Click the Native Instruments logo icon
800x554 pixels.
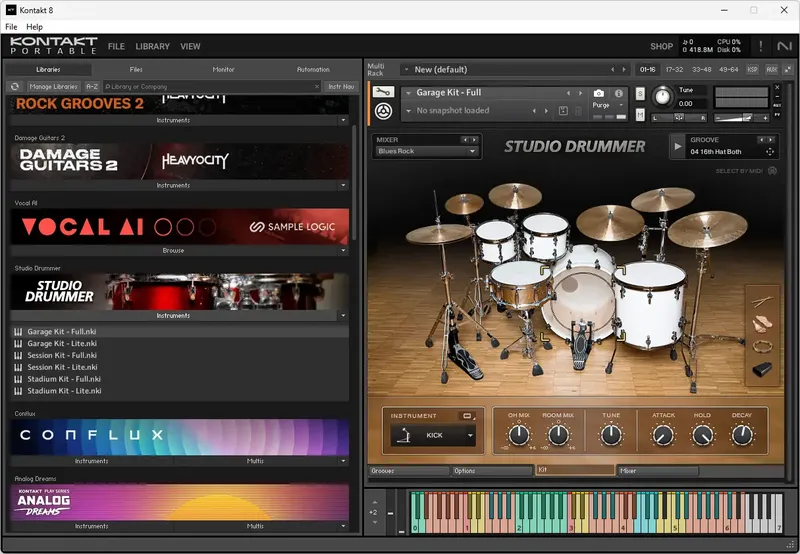[784, 46]
